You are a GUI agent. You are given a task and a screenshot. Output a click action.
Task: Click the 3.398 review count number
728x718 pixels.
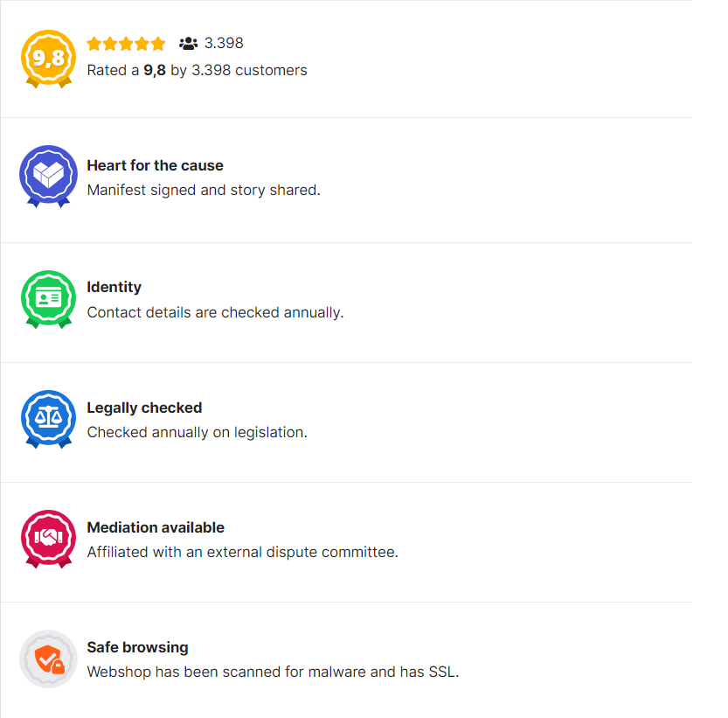coord(224,43)
